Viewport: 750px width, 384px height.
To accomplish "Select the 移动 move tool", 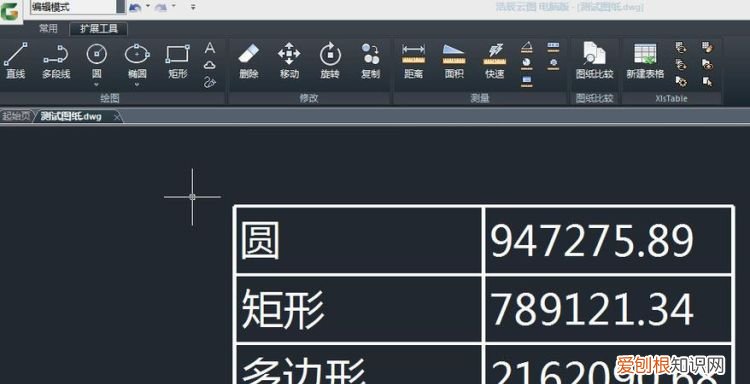I will pos(289,61).
